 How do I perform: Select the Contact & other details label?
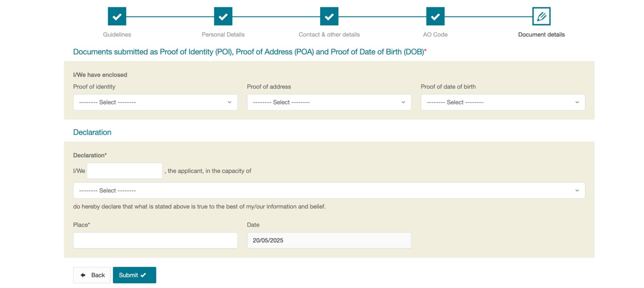329,34
